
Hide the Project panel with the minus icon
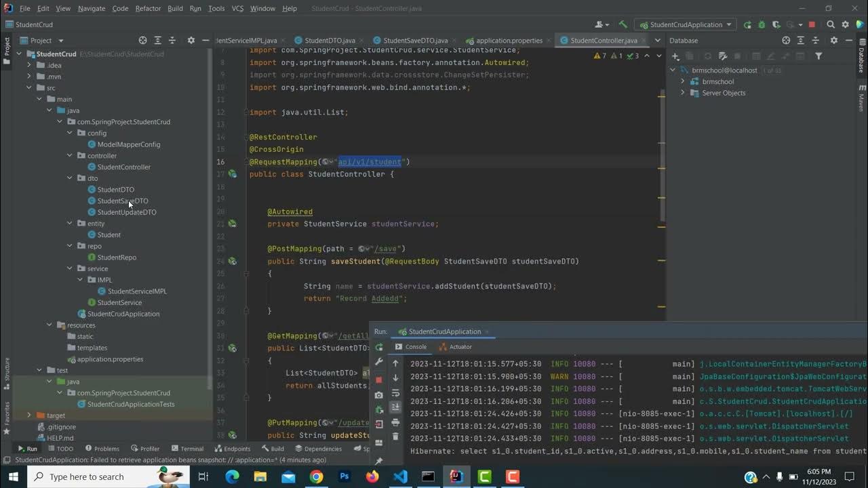pyautogui.click(x=205, y=41)
